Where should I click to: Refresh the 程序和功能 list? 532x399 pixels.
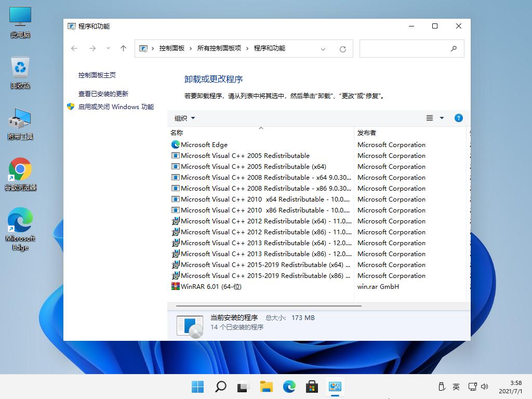343,49
